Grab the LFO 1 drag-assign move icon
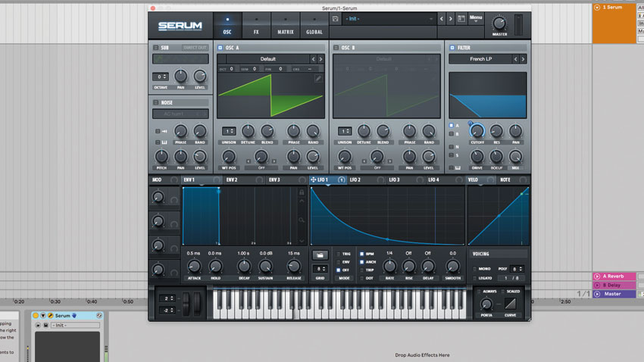644x362 pixels. 314,179
